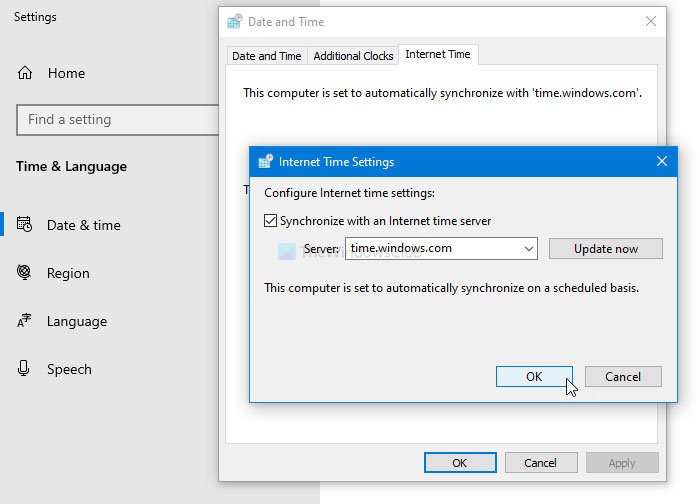Image resolution: width=700 pixels, height=504 pixels.
Task: Select the Date & time calendar-clock icon
Action: pyautogui.click(x=25, y=225)
